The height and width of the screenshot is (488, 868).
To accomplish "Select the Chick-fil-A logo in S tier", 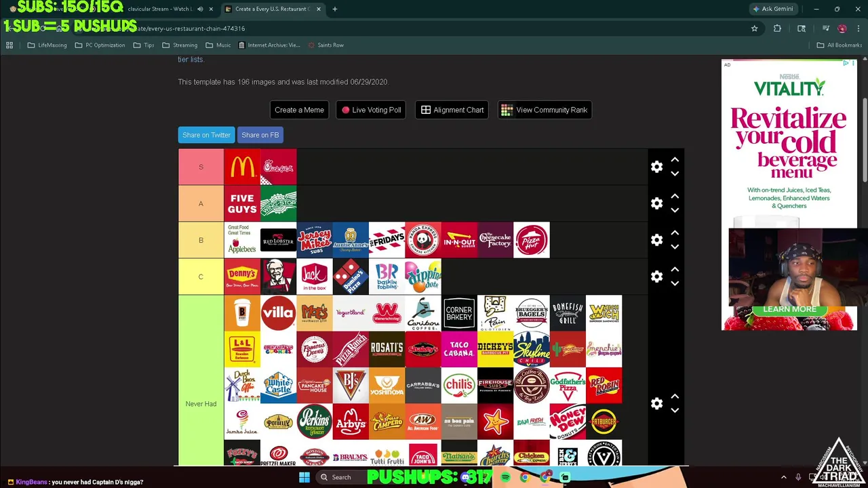I will tap(279, 167).
